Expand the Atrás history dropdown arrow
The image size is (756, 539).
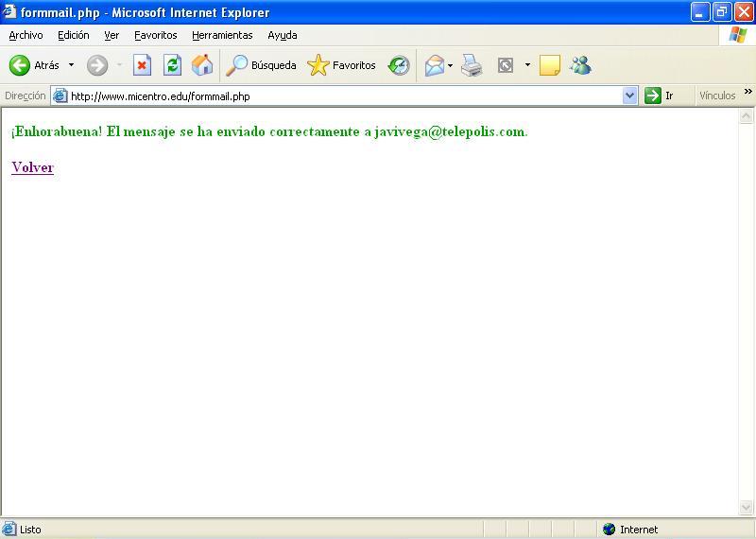tap(71, 65)
